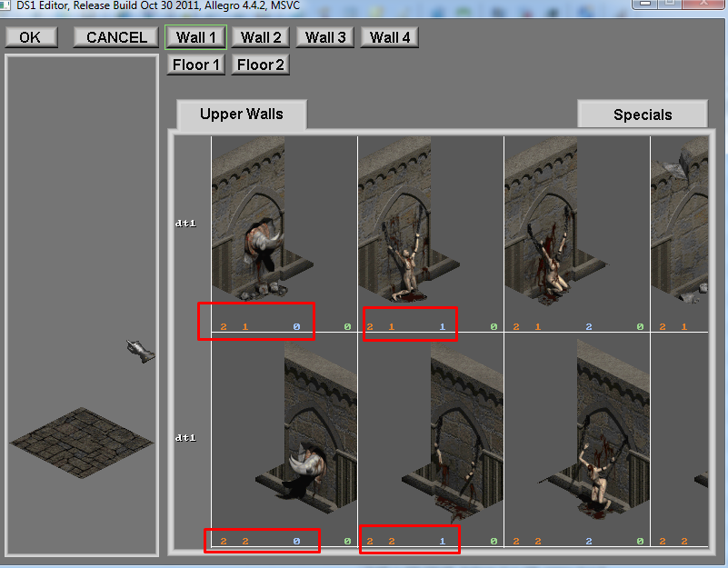This screenshot has width=728, height=568.
Task: Switch to Wall 2 layer
Action: (x=261, y=37)
